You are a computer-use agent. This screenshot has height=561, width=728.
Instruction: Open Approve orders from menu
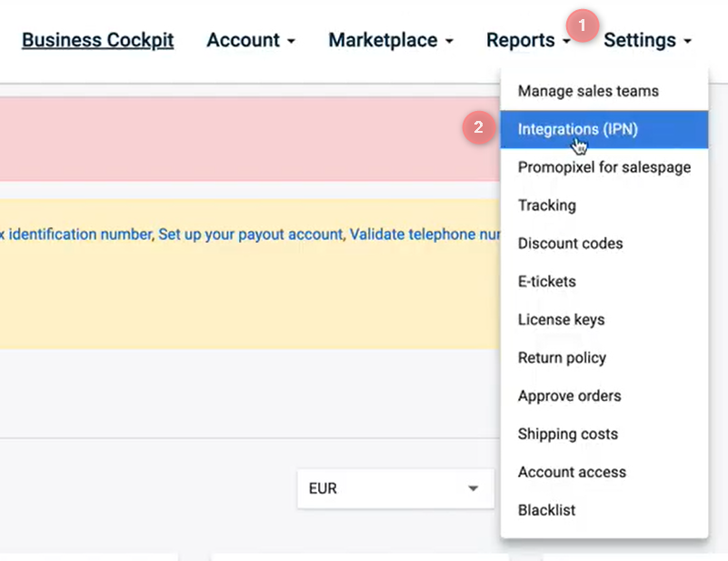(569, 396)
